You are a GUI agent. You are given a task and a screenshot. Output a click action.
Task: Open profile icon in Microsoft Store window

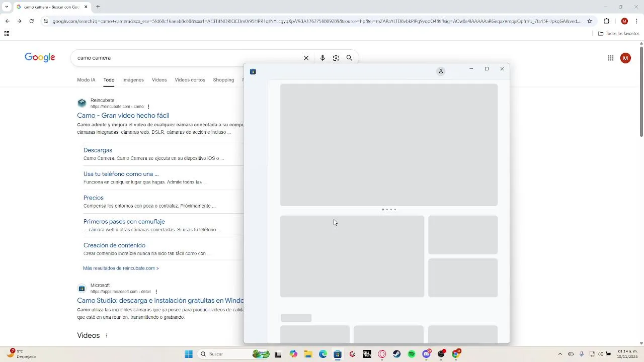click(441, 71)
